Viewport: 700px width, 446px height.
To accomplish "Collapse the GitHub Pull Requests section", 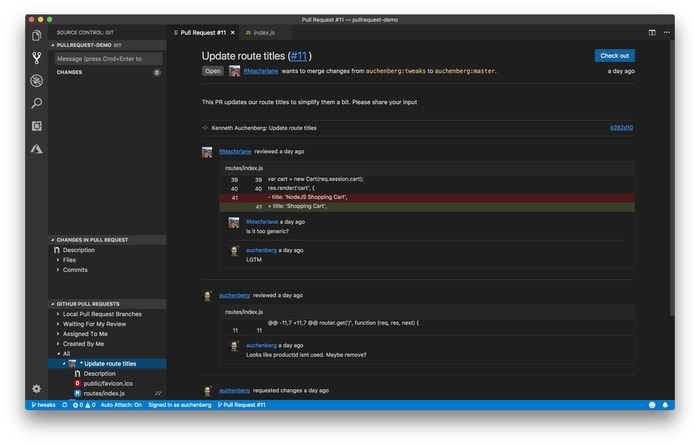I will click(x=53, y=304).
